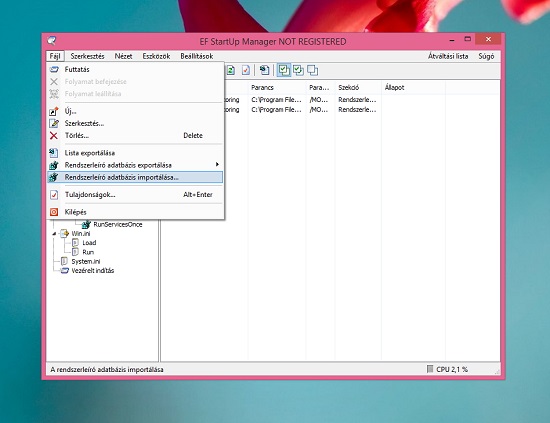Select the Szerkesztés... entry with pencil icon
Image resolution: width=550 pixels, height=423 pixels.
[135, 123]
